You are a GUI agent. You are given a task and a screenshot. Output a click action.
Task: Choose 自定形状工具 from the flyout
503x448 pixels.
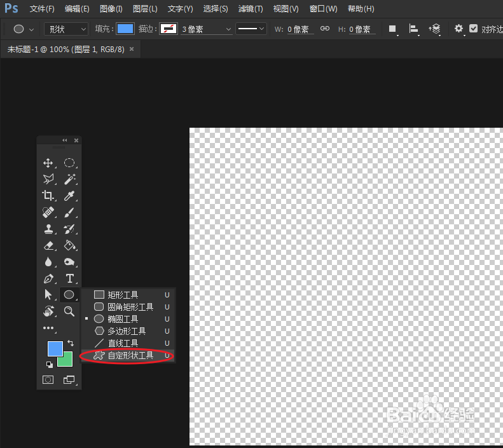click(128, 355)
